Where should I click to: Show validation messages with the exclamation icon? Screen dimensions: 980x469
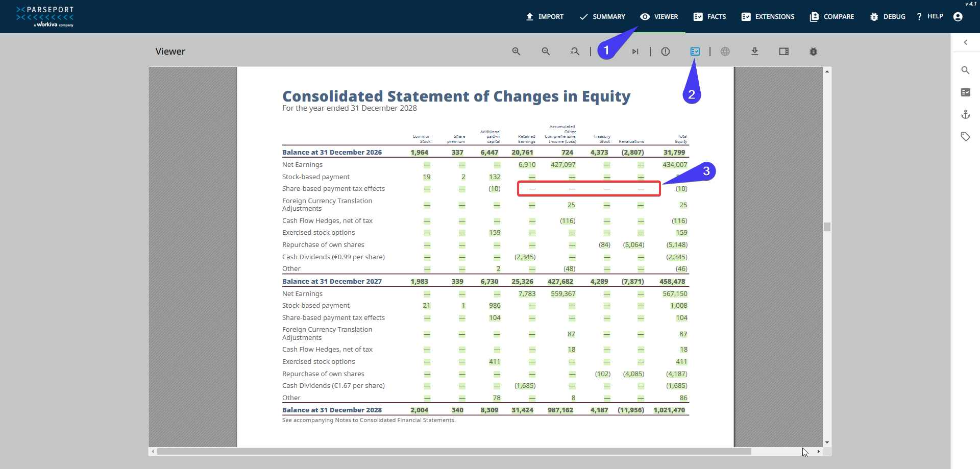tap(666, 52)
